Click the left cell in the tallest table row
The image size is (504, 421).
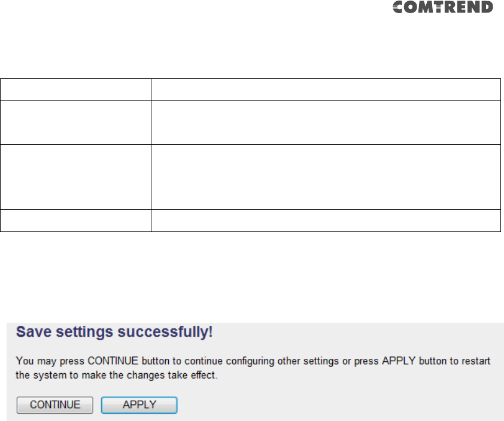75,177
